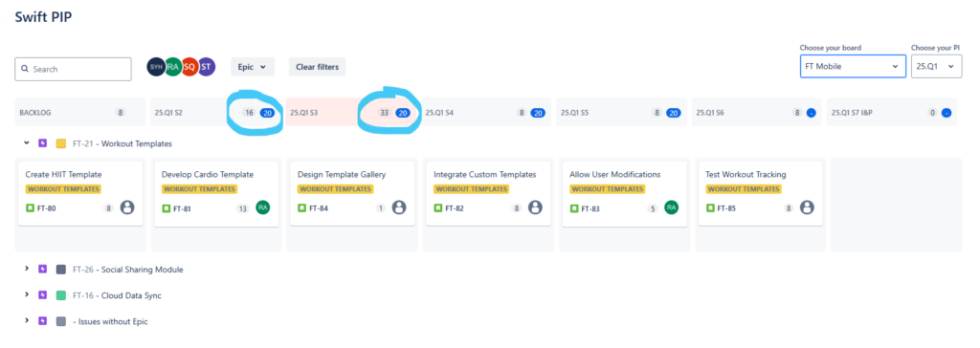This screenshot has height=348, width=980.
Task: Open the Integrate Custom Templates card
Action: click(488, 193)
